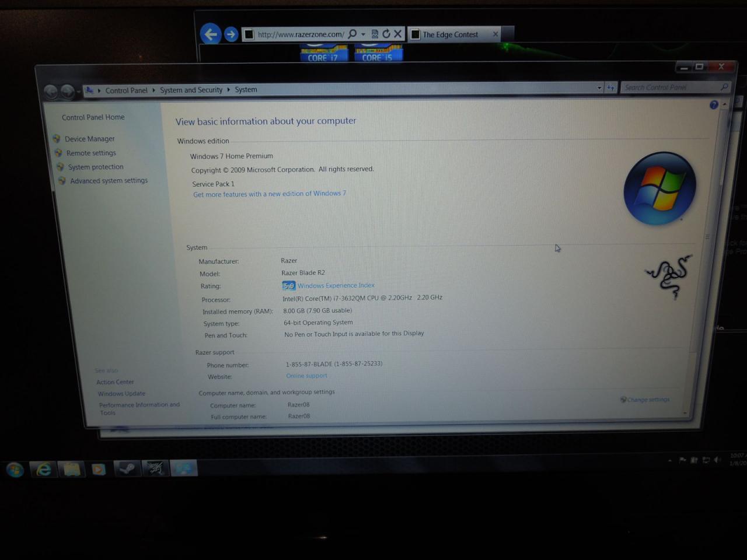The height and width of the screenshot is (560, 747).
Task: Go back in the Internet Explorer window
Action: click(x=211, y=34)
